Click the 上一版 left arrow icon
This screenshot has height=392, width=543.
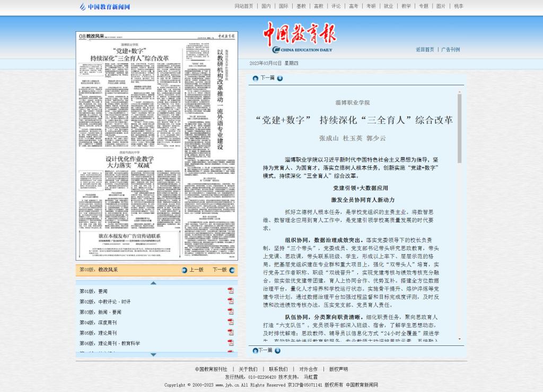click(185, 270)
